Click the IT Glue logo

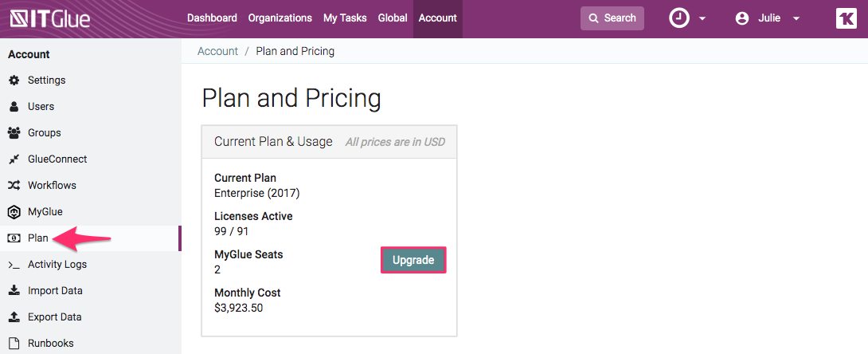tap(50, 19)
